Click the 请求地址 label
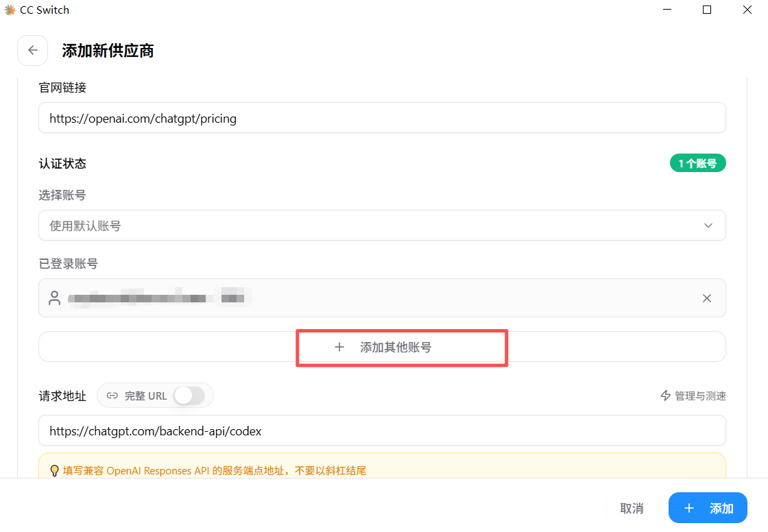Screen dimensions: 768x532 click(62, 396)
